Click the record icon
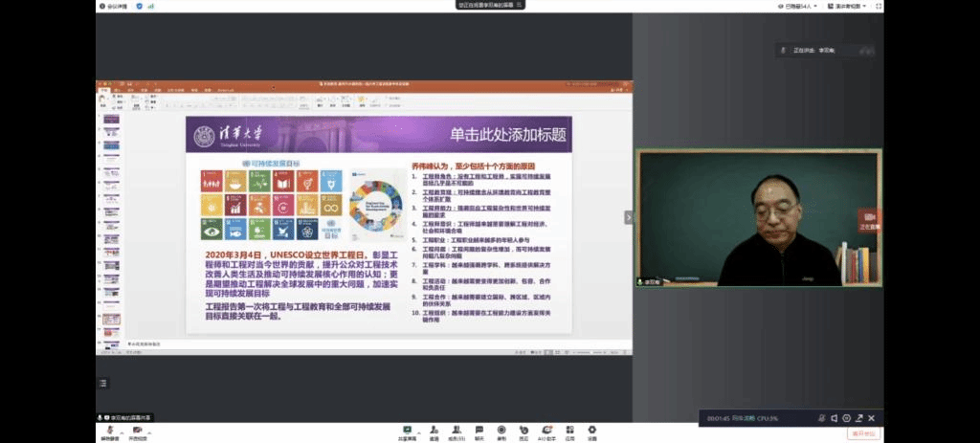This screenshot has height=443, width=980. click(x=501, y=431)
